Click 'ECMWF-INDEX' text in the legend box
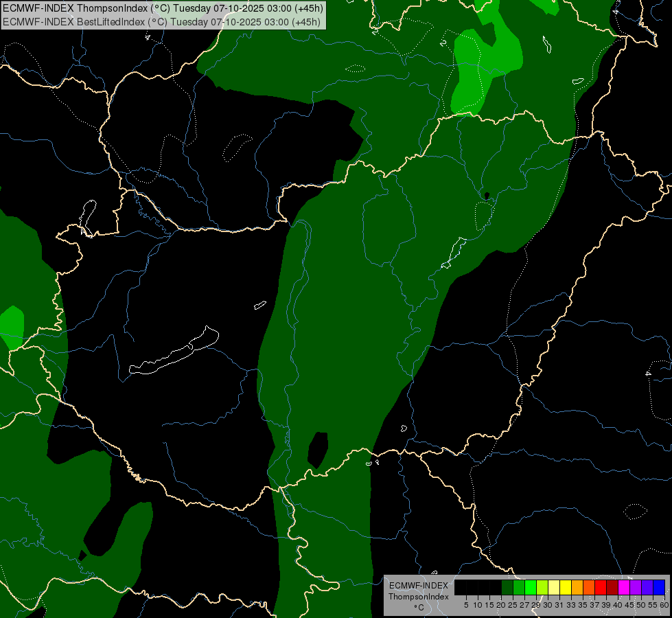Image resolution: width=672 pixels, height=618 pixels. (419, 586)
